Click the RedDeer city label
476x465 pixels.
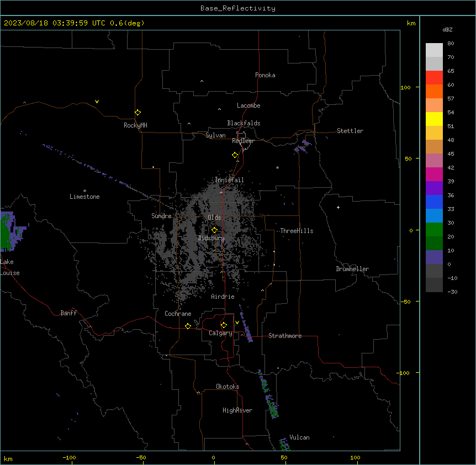click(243, 141)
